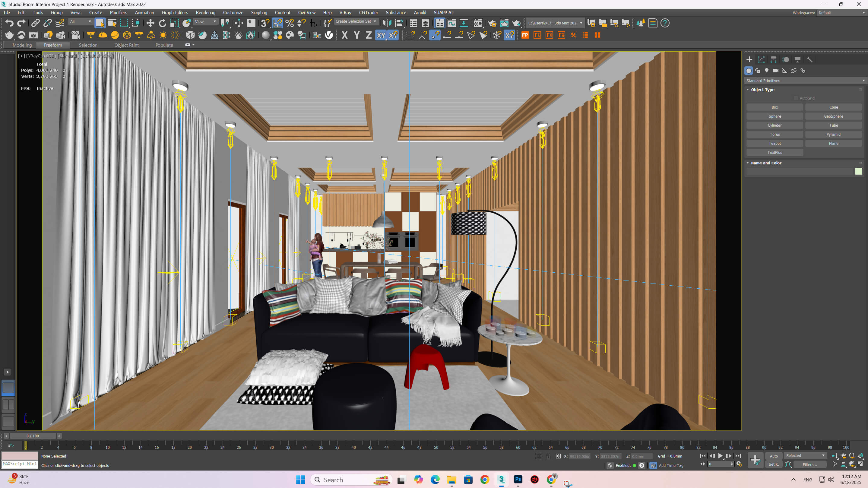Viewport: 868px width, 488px height.
Task: Open key Filters... dialog
Action: 809,465
